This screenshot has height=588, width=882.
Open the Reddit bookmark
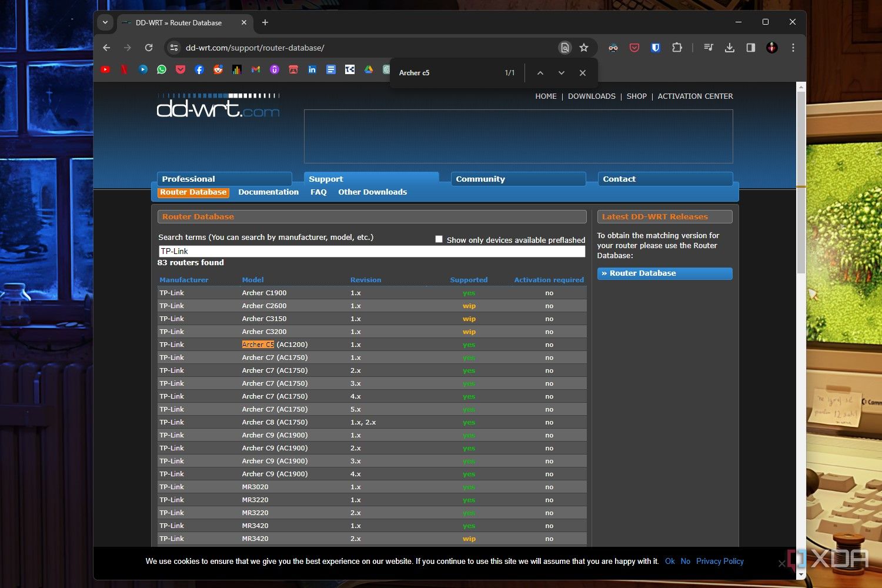click(x=218, y=69)
